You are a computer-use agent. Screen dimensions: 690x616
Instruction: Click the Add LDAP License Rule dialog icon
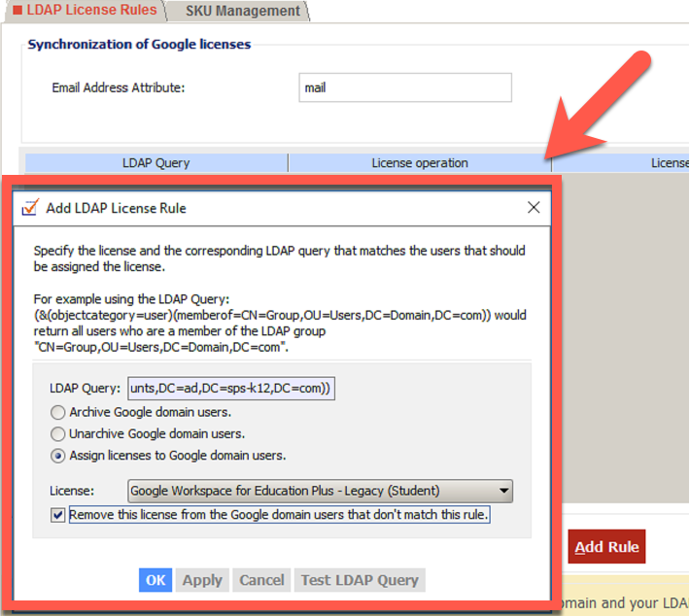point(30,207)
